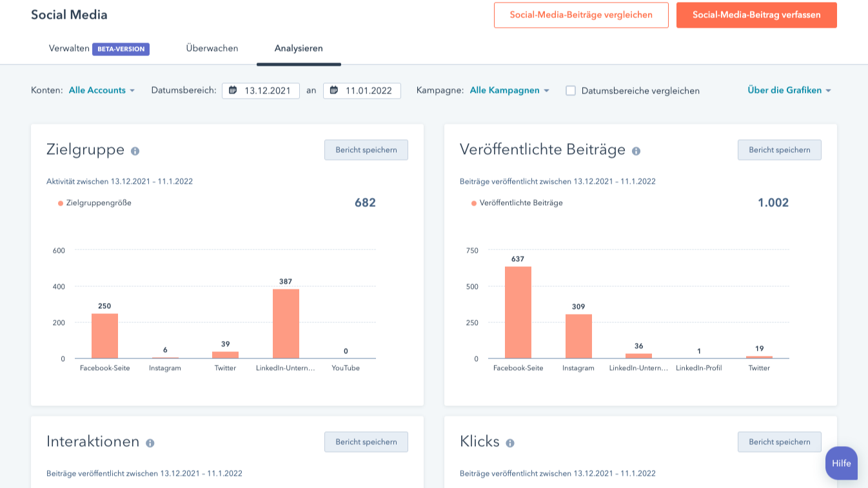868x488 pixels.
Task: Expand the Über die Grafiken menu
Action: (789, 91)
